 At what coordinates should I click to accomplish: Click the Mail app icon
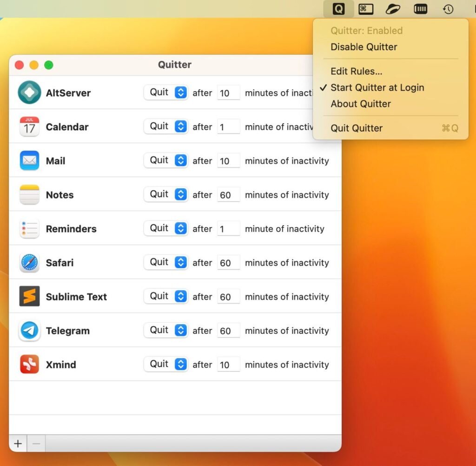point(29,160)
